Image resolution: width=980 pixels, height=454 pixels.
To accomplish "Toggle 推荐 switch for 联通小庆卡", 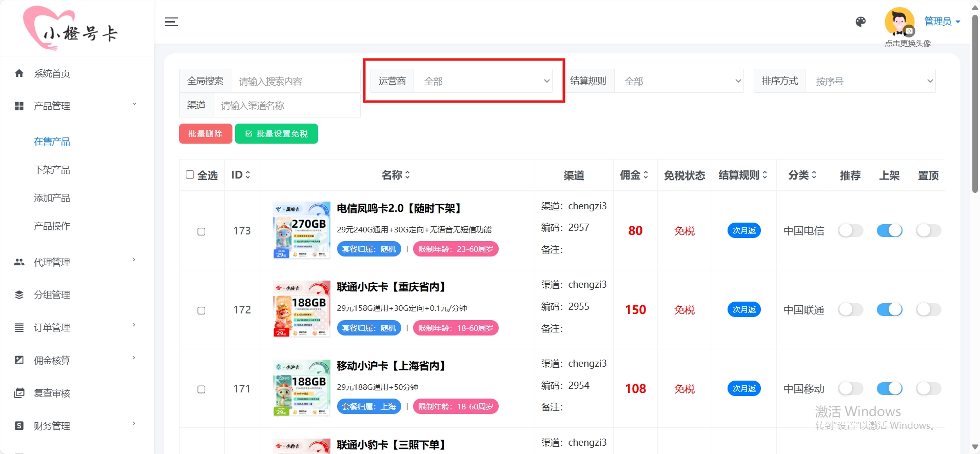I will coord(850,310).
